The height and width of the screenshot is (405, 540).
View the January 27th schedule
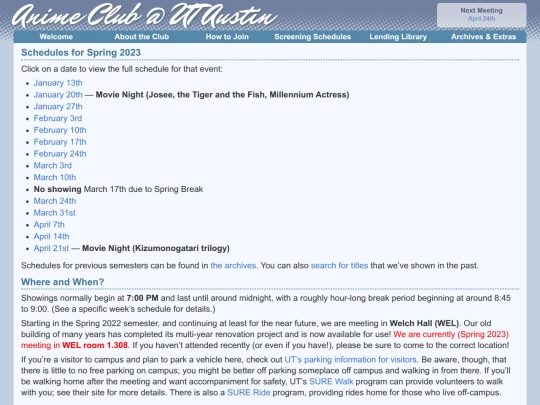point(58,106)
